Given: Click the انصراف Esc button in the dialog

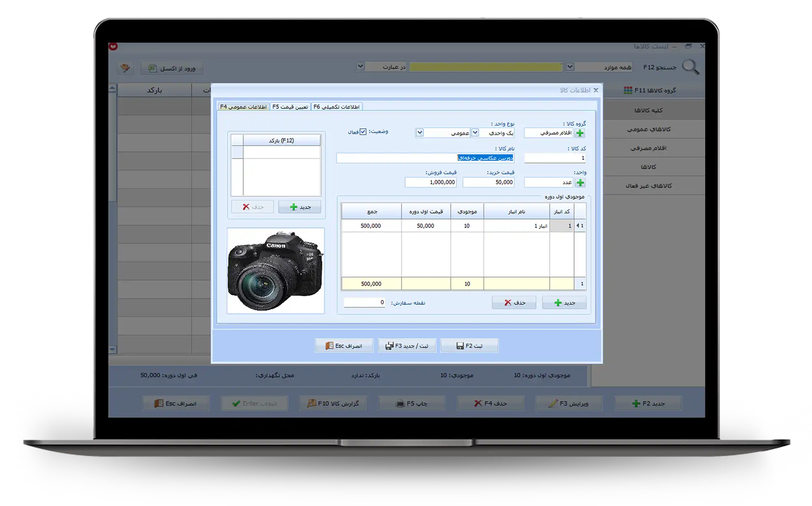Looking at the screenshot, I should pos(344,346).
